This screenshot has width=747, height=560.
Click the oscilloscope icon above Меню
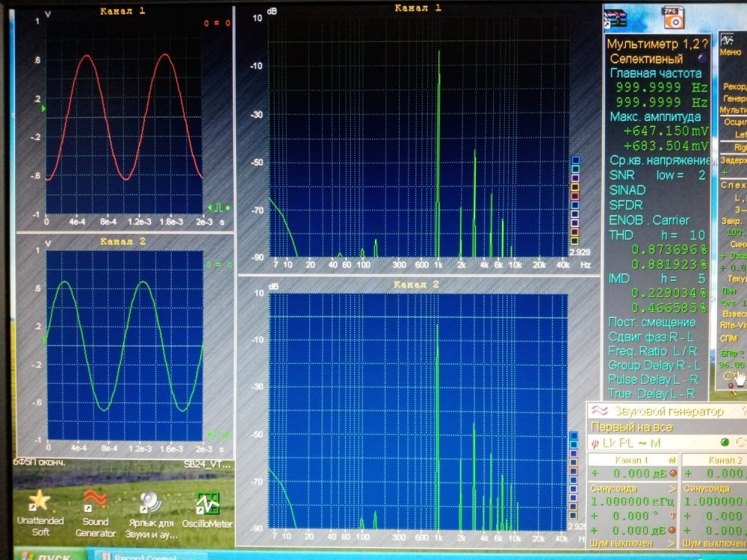click(730, 39)
